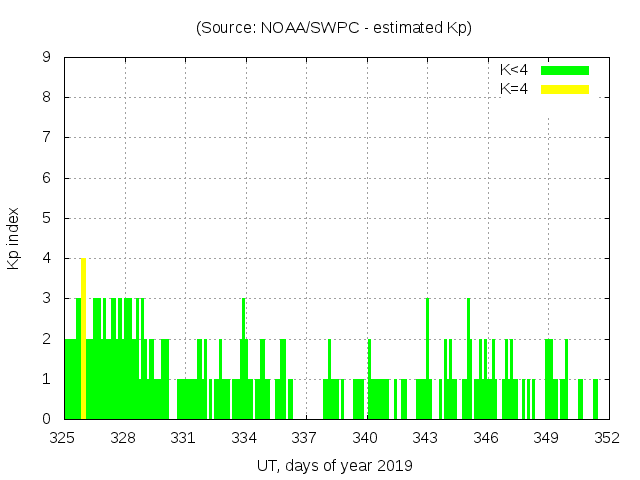Select the K=4 legend text label
The image size is (640, 480).
click(x=514, y=89)
